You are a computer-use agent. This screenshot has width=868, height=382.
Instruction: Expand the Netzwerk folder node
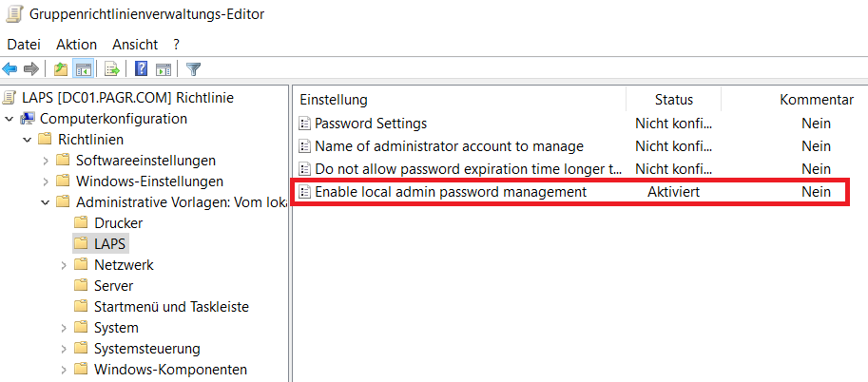(x=64, y=265)
